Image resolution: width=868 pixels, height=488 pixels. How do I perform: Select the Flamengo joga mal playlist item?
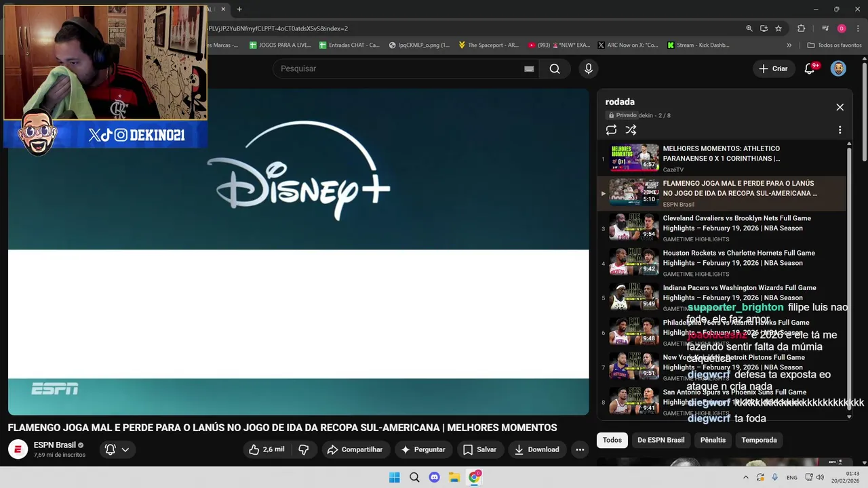coord(722,193)
